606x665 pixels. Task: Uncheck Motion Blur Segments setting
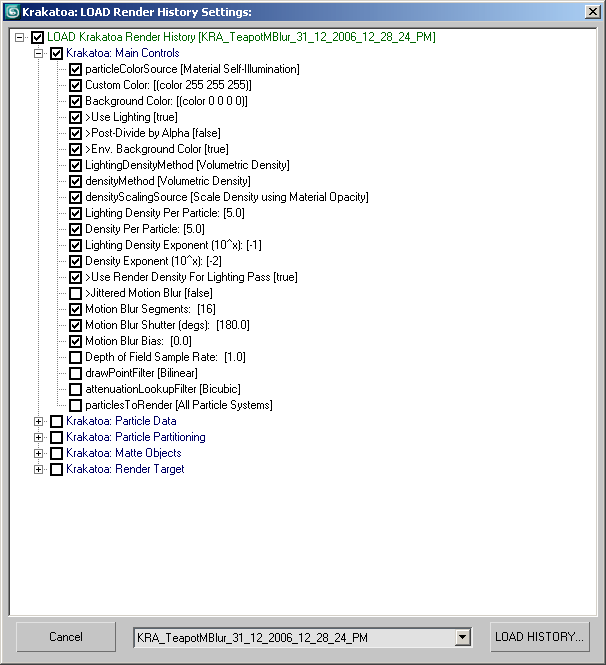[x=75, y=309]
